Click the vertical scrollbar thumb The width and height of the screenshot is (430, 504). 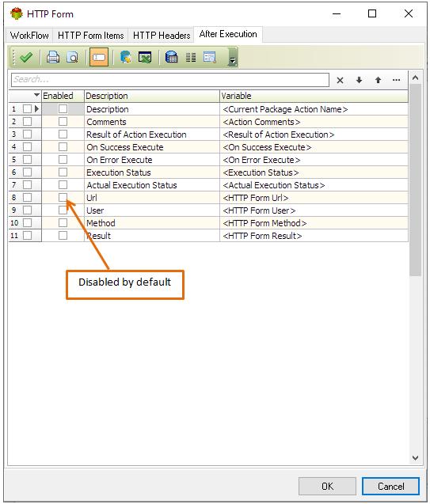pyautogui.click(x=415, y=180)
